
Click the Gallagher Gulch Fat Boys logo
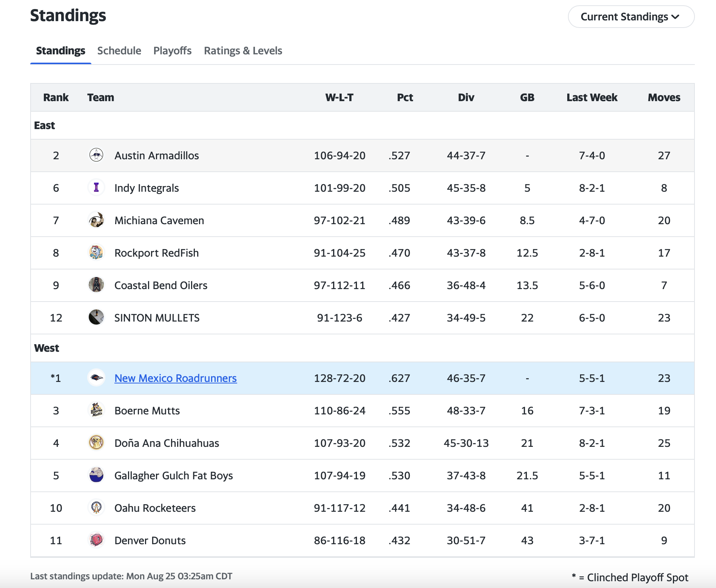[x=96, y=475]
